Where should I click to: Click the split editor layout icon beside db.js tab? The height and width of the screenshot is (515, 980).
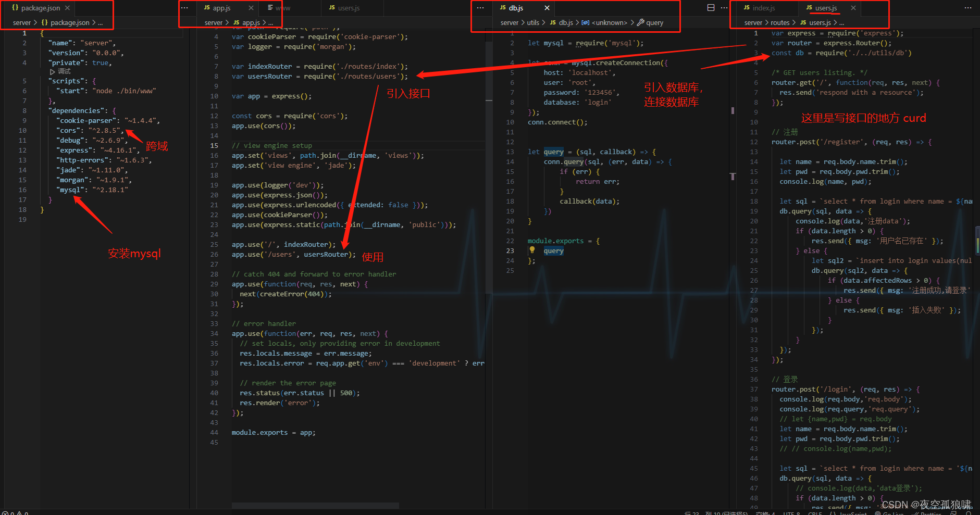coord(711,8)
